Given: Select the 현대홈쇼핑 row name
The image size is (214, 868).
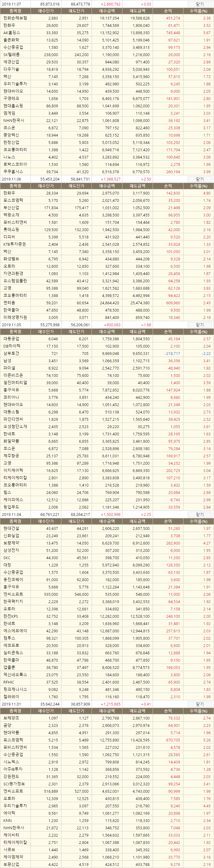Looking at the screenshot, I should point(13,106).
